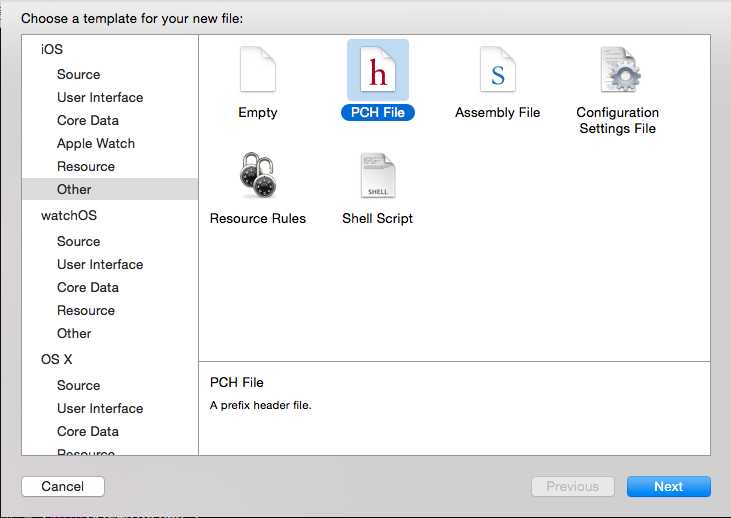Choose the PCH File template icon
The image size is (731, 518).
point(377,70)
